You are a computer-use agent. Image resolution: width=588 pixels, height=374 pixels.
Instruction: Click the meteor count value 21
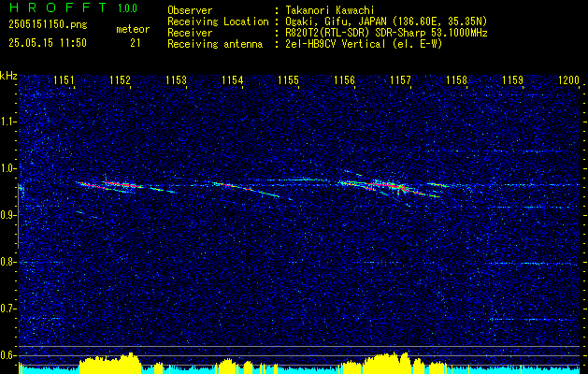click(136, 43)
